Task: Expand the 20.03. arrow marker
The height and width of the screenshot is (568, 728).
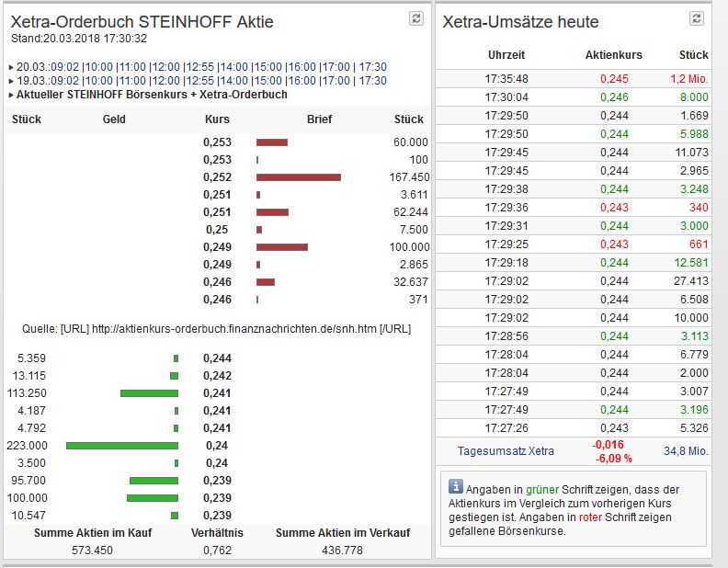Action: point(10,67)
